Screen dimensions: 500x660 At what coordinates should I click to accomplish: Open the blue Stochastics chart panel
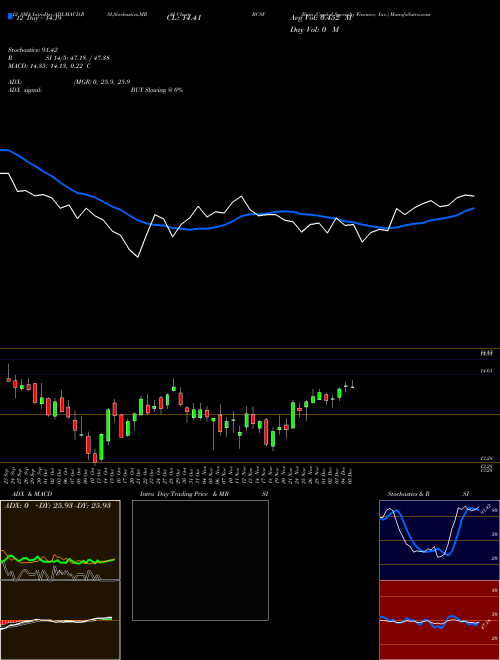[x=439, y=540]
